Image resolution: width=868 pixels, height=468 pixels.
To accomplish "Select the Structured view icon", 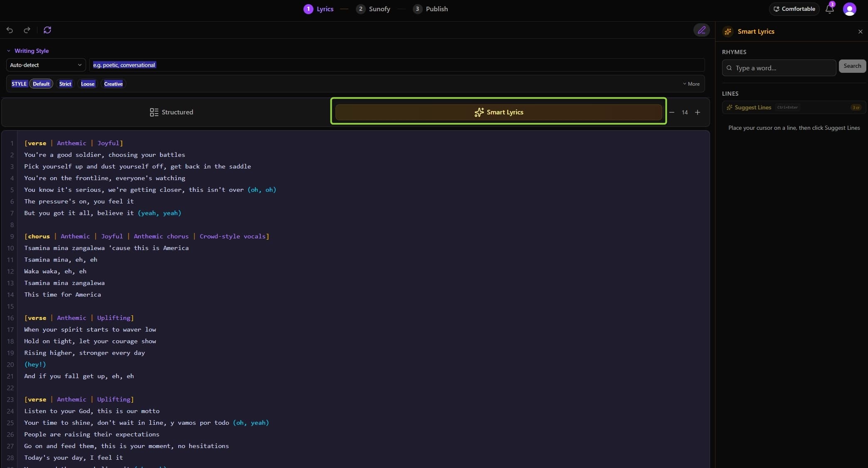I will [x=154, y=112].
